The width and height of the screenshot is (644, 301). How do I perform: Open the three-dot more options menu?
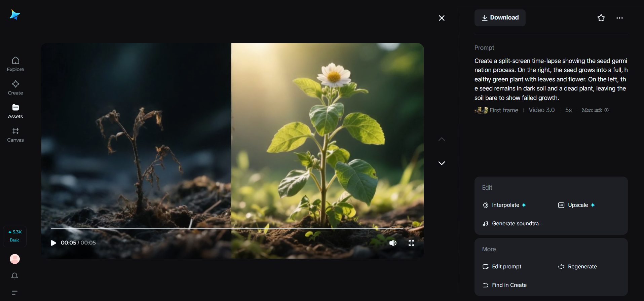(619, 18)
